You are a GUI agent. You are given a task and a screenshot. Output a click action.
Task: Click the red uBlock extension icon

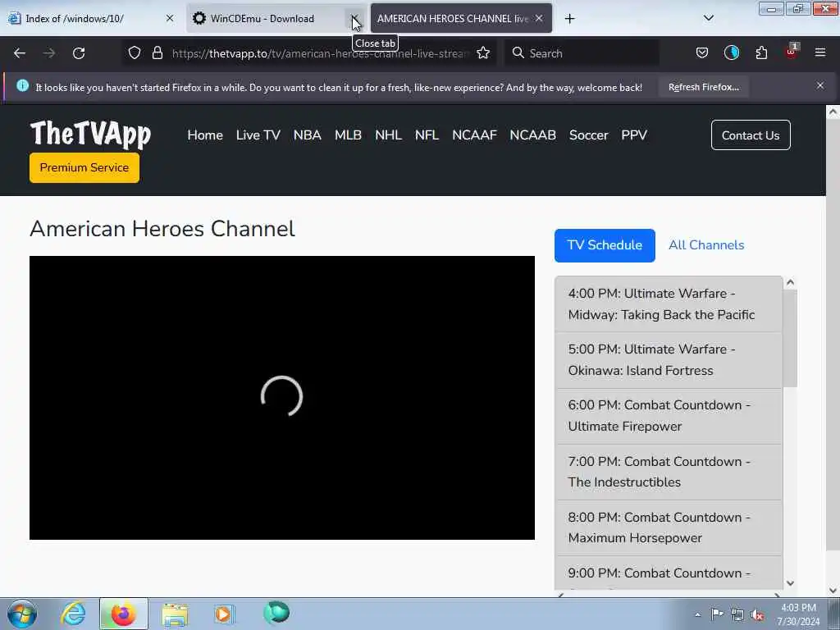pos(792,52)
